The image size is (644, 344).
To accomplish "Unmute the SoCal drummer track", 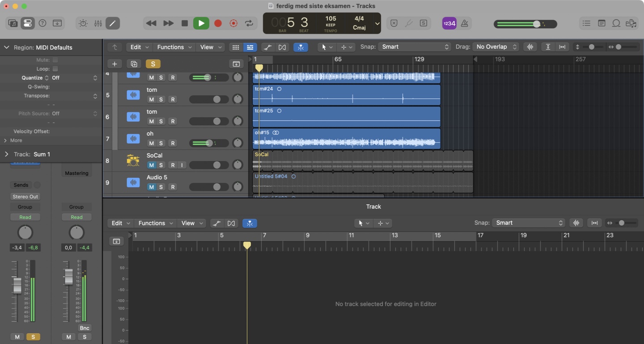I will [151, 165].
